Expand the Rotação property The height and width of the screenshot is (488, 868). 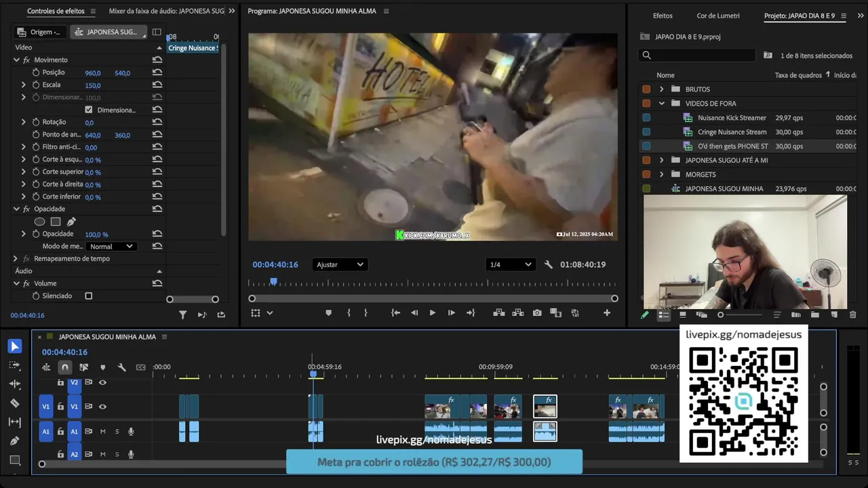pyautogui.click(x=24, y=122)
